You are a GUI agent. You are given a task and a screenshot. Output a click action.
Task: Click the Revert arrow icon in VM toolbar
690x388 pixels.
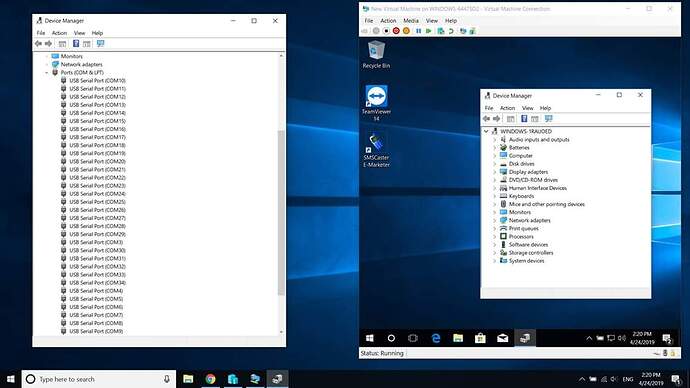click(x=451, y=31)
